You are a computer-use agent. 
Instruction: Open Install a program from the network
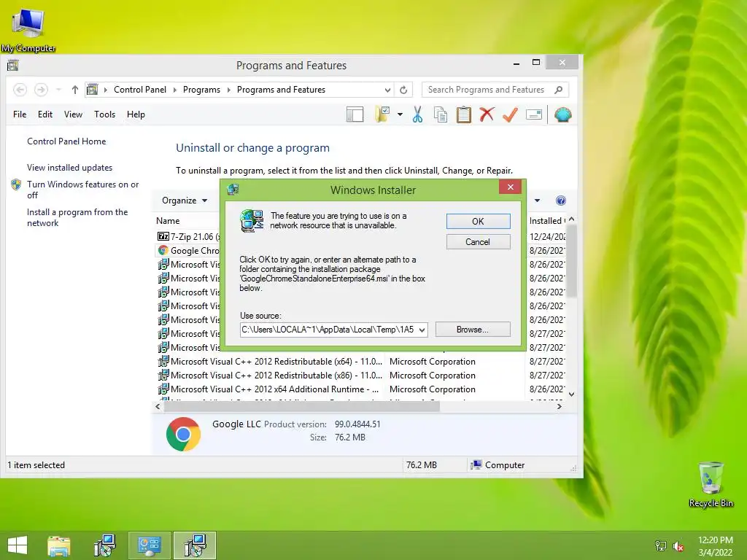[77, 217]
